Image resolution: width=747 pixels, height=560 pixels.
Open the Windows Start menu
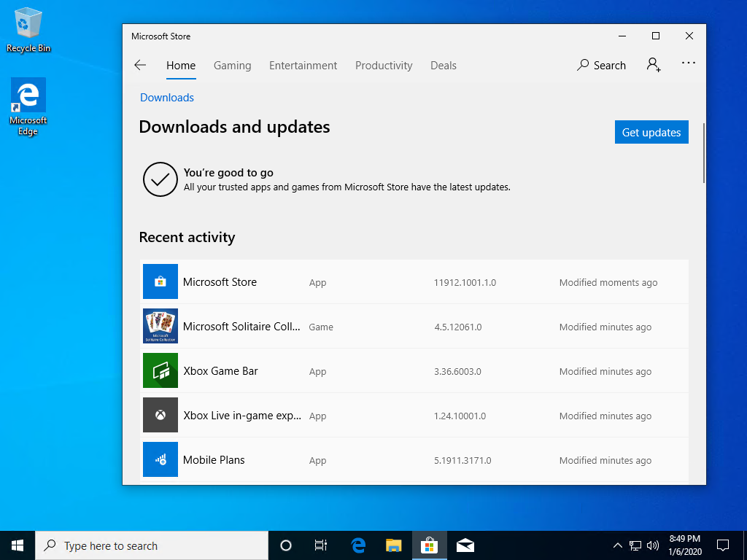pyautogui.click(x=18, y=545)
